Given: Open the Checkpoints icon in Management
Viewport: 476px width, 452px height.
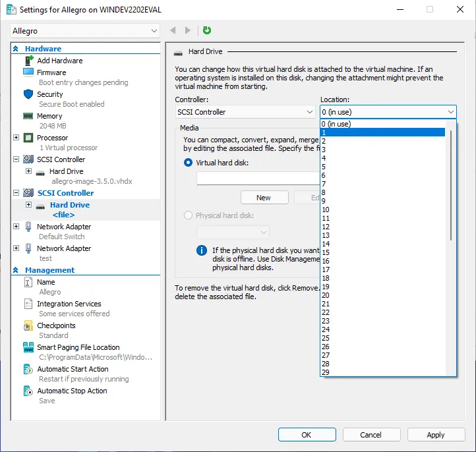Looking at the screenshot, I should pyautogui.click(x=28, y=325).
